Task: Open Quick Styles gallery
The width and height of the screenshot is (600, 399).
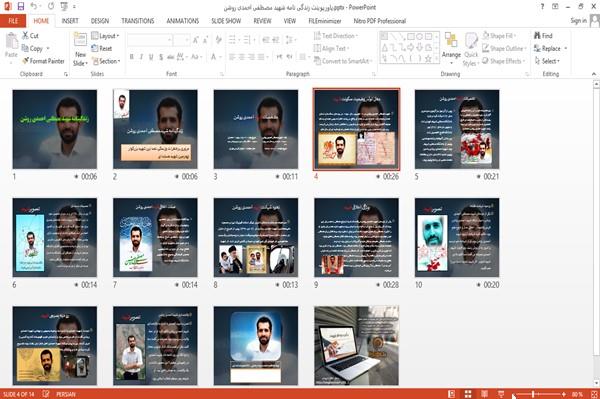Action: point(471,50)
